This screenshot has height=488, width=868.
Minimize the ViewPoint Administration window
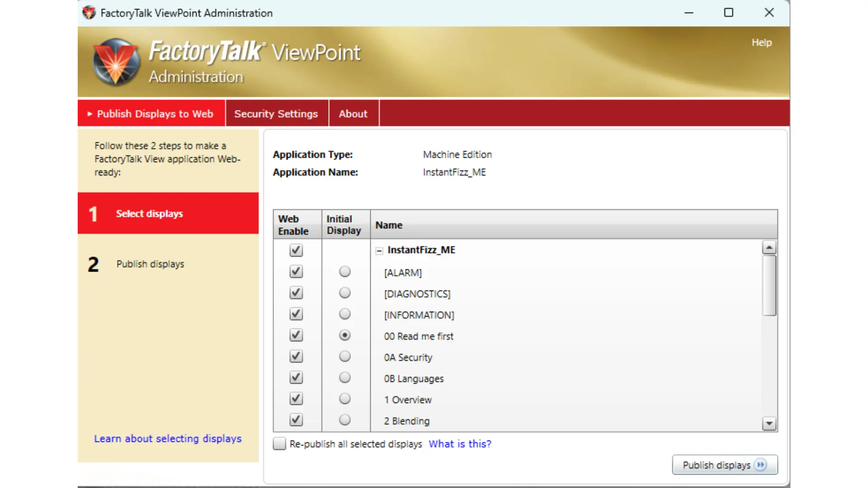tap(689, 13)
